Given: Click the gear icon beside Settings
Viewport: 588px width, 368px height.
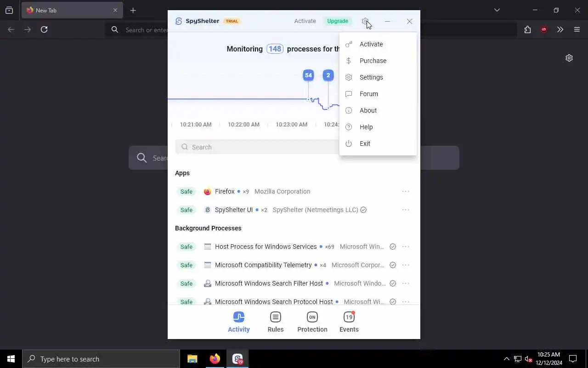Looking at the screenshot, I should pyautogui.click(x=349, y=77).
